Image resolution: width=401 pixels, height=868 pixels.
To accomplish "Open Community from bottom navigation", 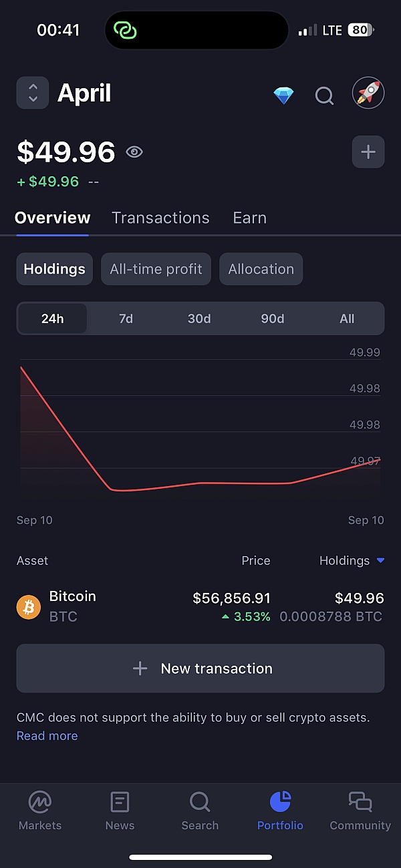I will tap(360, 810).
